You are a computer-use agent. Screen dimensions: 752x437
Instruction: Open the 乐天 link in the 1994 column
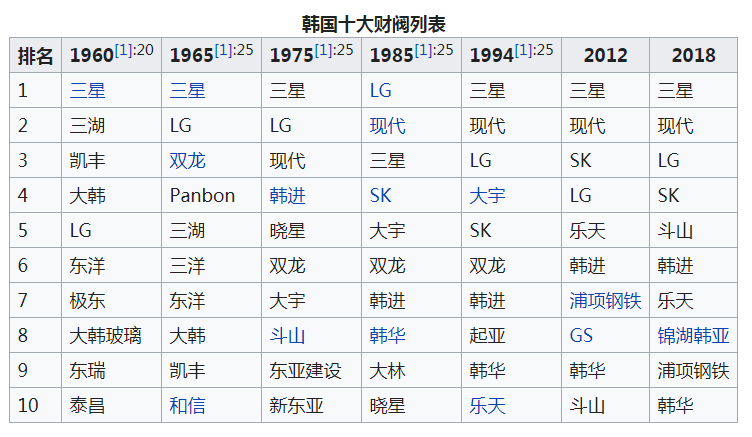pos(487,406)
